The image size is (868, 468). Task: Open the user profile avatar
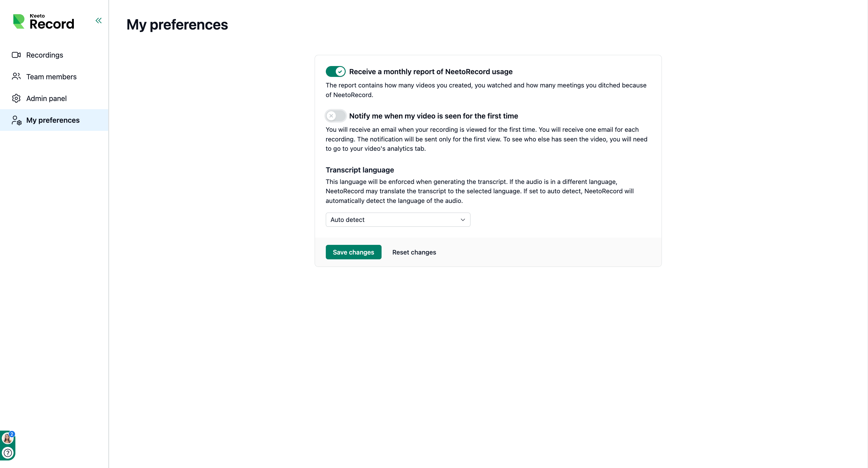click(x=7, y=438)
